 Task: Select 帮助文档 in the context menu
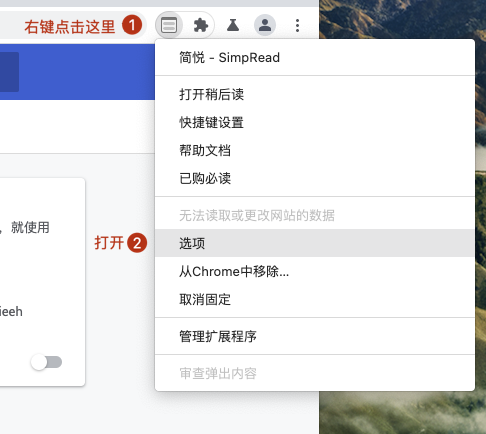[315, 150]
